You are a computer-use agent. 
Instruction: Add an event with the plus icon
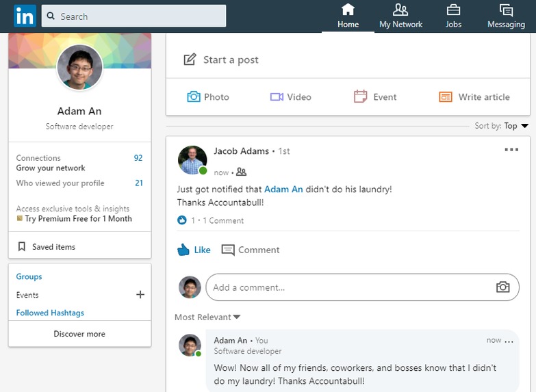click(140, 295)
